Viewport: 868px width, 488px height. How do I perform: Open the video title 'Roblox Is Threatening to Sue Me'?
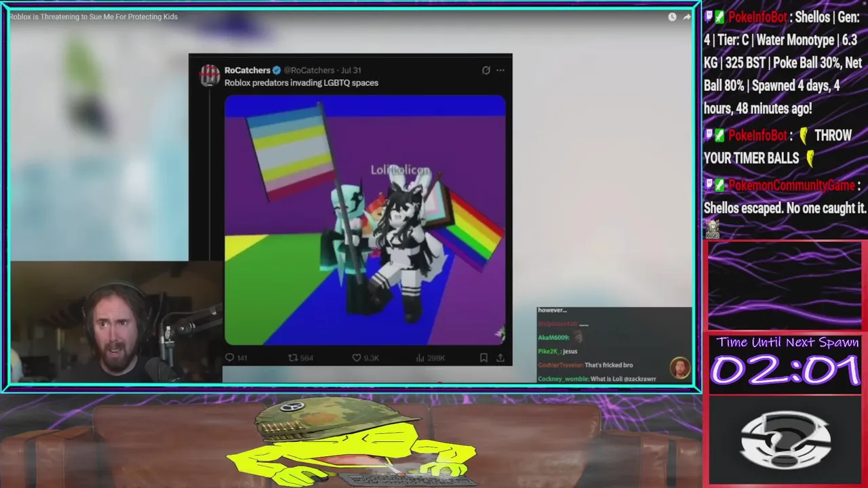tap(93, 17)
